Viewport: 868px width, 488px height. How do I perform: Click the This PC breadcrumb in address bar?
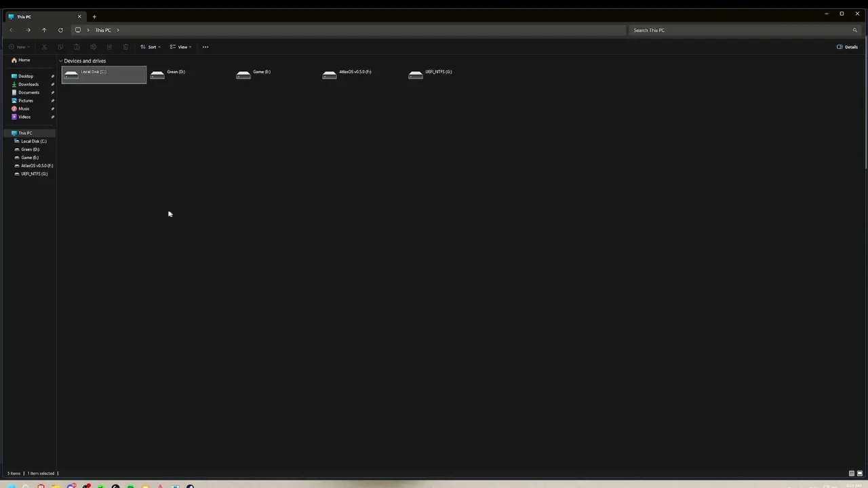coord(103,30)
